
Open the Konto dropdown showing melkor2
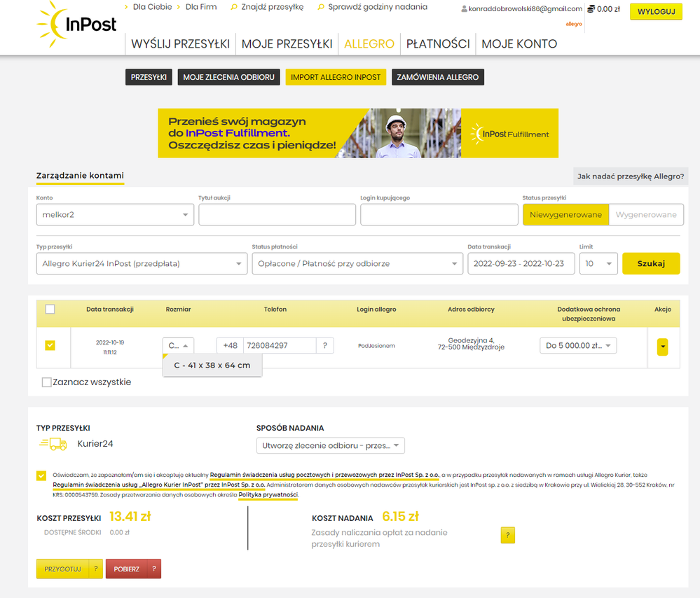click(x=115, y=215)
